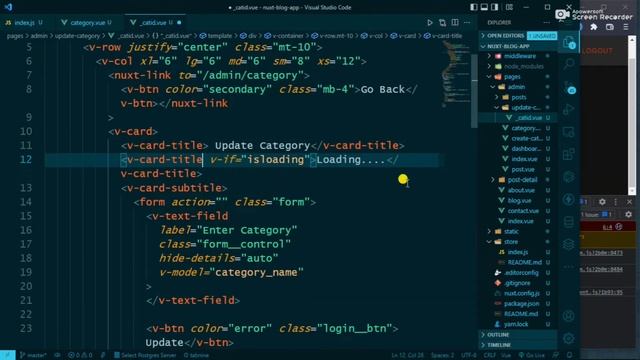
Task: Switch to the index.js editor tab
Action: tap(23, 23)
